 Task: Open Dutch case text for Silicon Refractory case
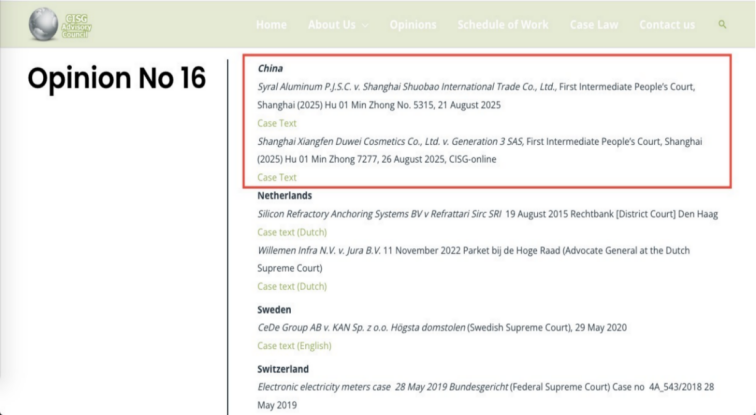click(292, 232)
